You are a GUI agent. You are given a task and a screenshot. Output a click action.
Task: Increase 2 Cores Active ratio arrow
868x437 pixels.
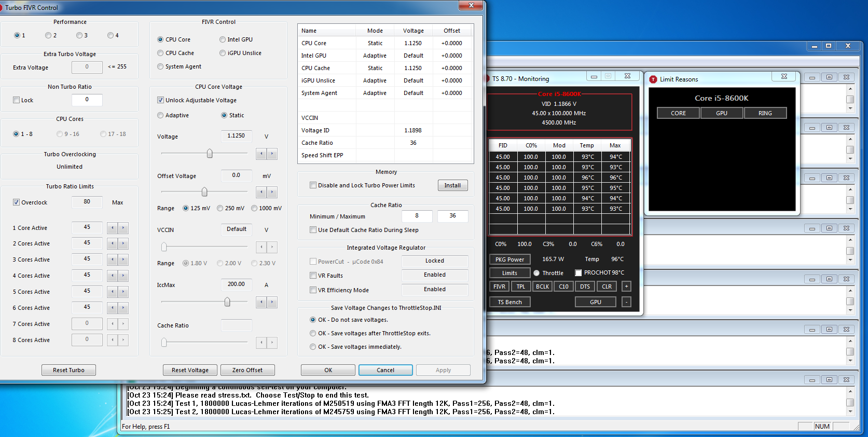point(123,243)
